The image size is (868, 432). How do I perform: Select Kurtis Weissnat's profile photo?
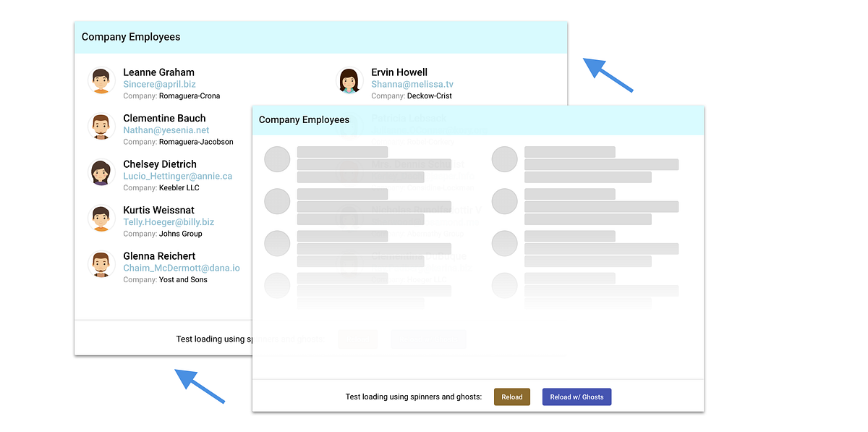(x=101, y=218)
